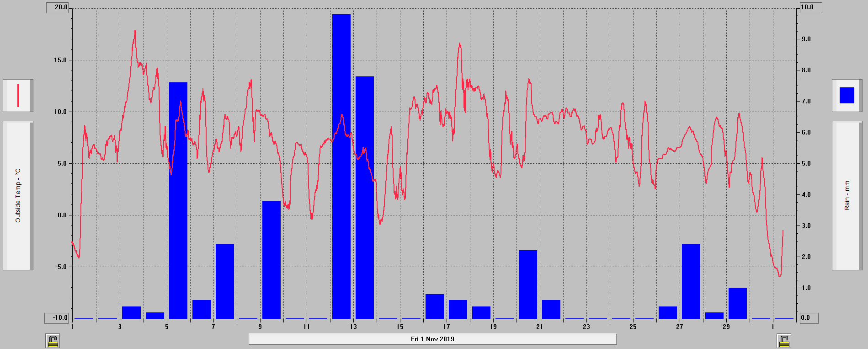
Task: Click the left padlock icon below the chart
Action: pos(53,341)
